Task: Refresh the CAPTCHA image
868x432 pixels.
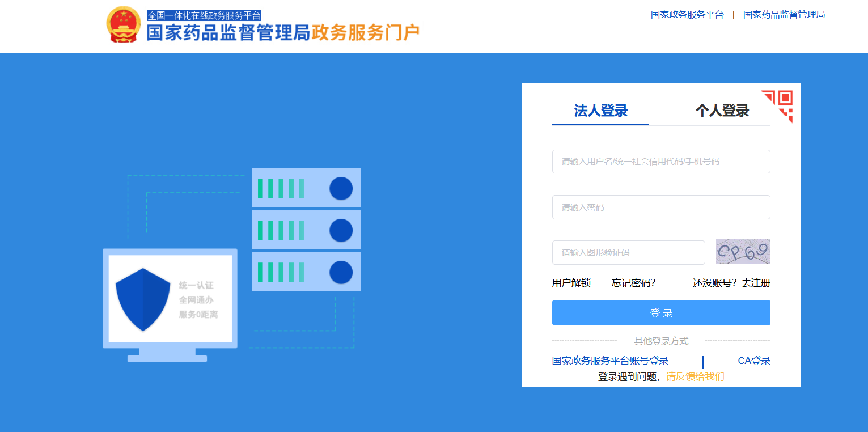Action: point(743,252)
